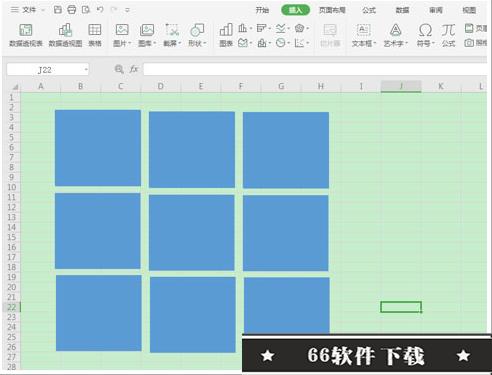Switch to the Review (审阅) tab
This screenshot has height=375, width=492.
click(x=435, y=10)
